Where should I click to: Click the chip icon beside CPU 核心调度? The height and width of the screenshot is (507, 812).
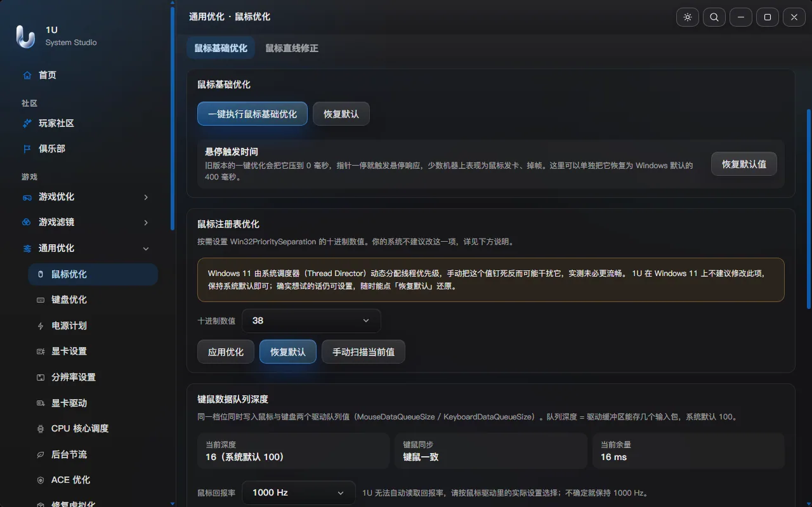pyautogui.click(x=41, y=428)
